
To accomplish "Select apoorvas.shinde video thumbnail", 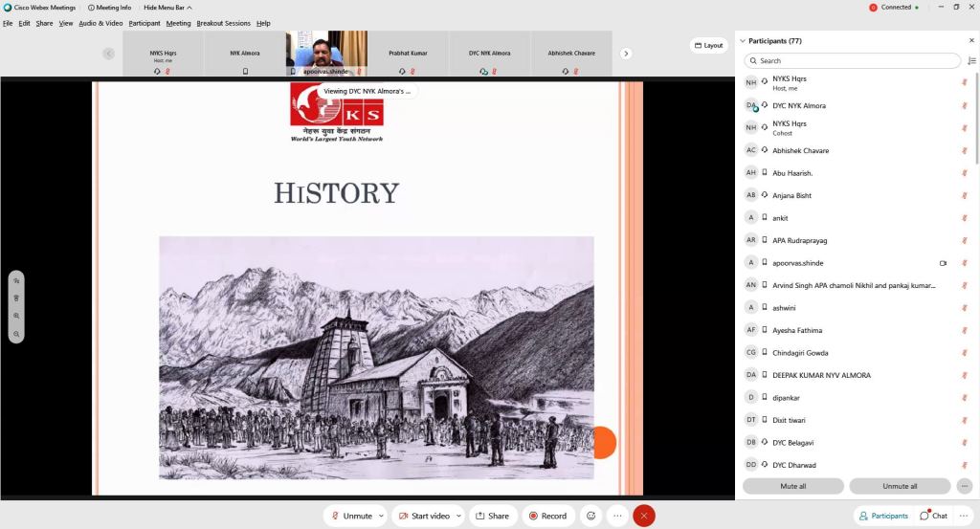I will tap(326, 54).
